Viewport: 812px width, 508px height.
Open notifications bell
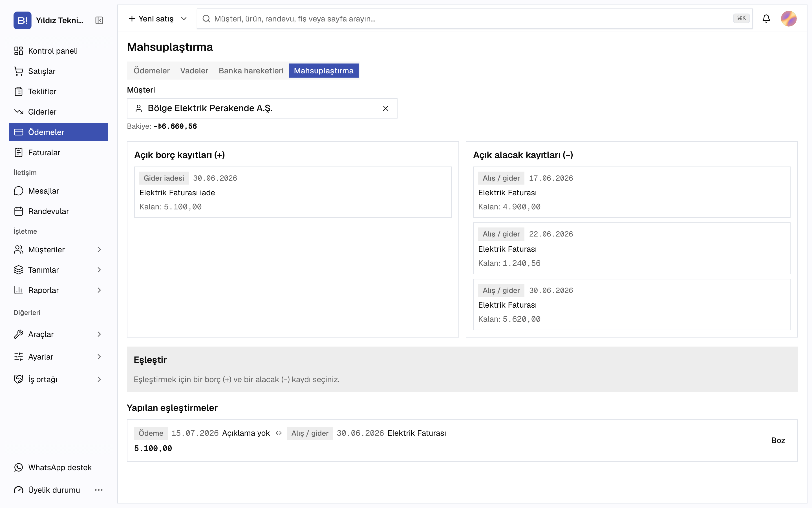pyautogui.click(x=766, y=18)
